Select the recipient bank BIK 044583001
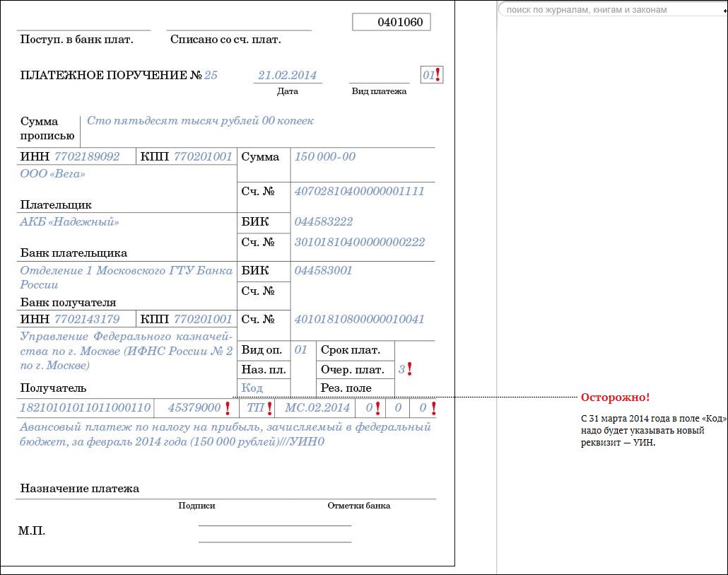Screen dimensions: 728x575 (x=323, y=270)
